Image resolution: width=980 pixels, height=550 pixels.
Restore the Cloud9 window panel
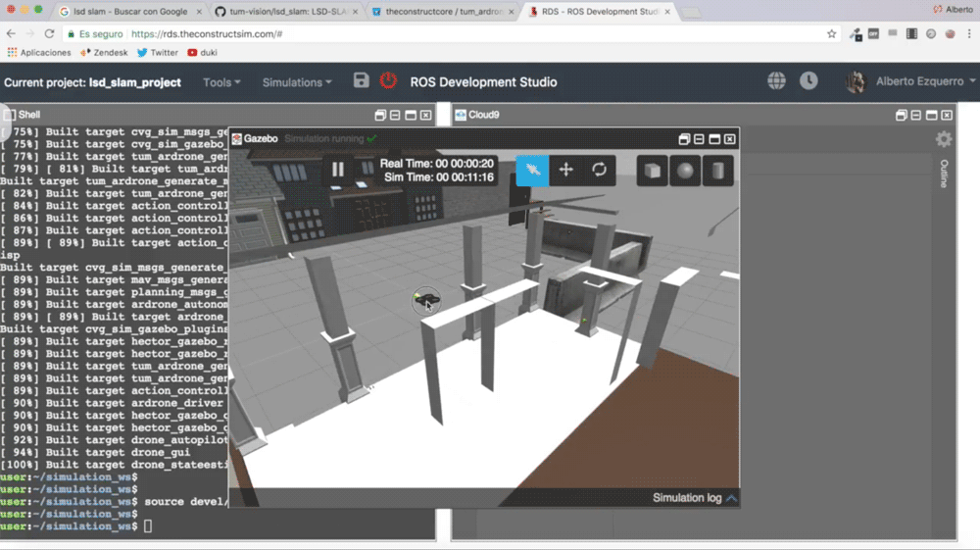coord(901,115)
